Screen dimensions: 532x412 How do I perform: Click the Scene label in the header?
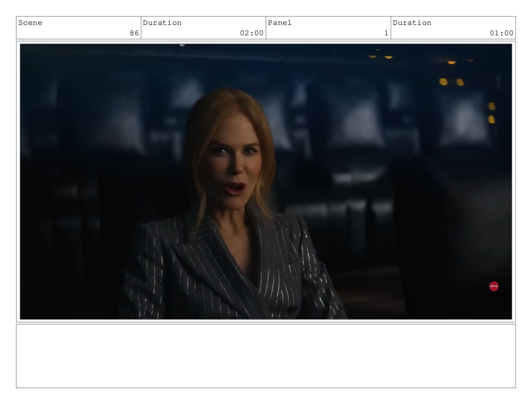(x=30, y=23)
